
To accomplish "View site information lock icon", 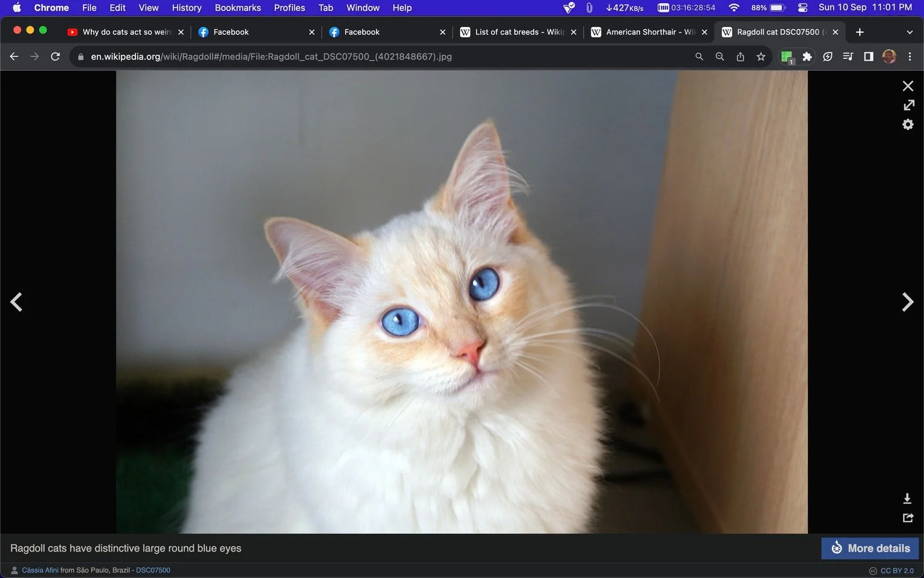I will coord(81,57).
